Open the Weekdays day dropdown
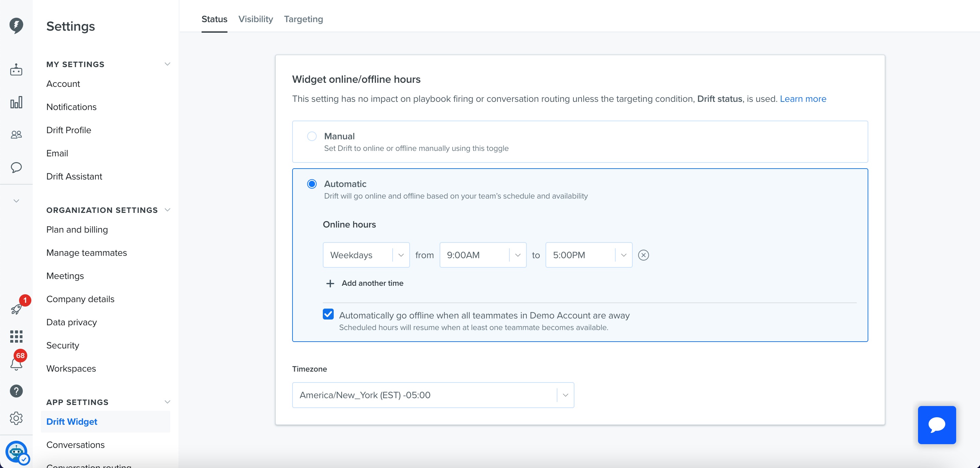This screenshot has width=980, height=468. 366,255
